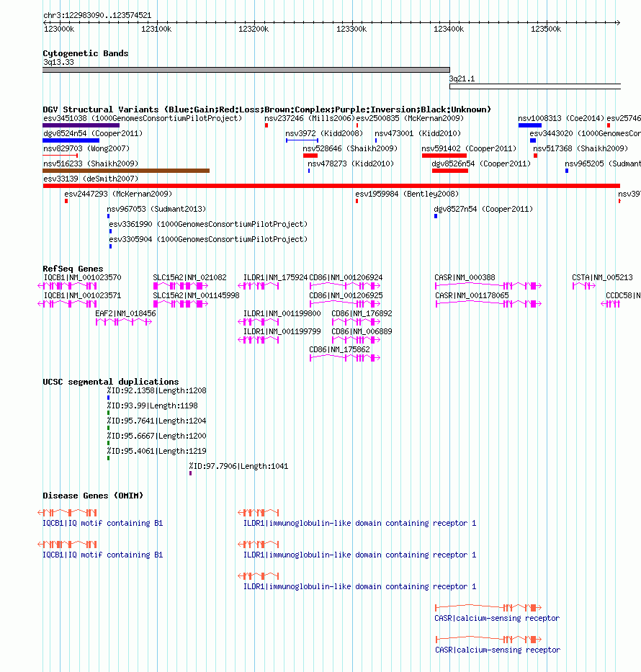Click the CD86|NM_175862 gene glyph

pyautogui.click(x=345, y=358)
